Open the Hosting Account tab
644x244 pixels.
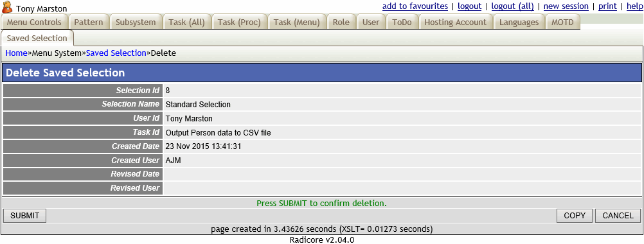(x=455, y=22)
